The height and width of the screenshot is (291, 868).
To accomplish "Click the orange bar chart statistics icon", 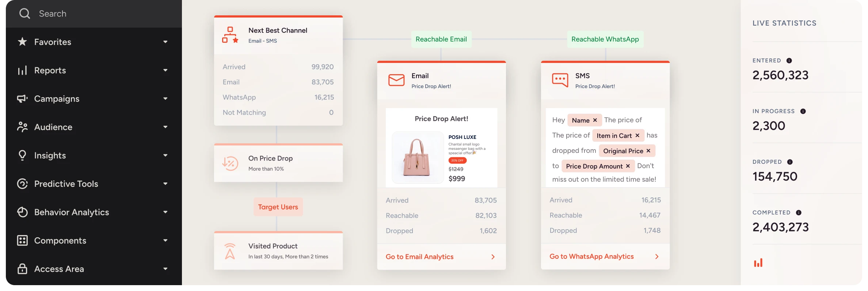I will (x=758, y=262).
